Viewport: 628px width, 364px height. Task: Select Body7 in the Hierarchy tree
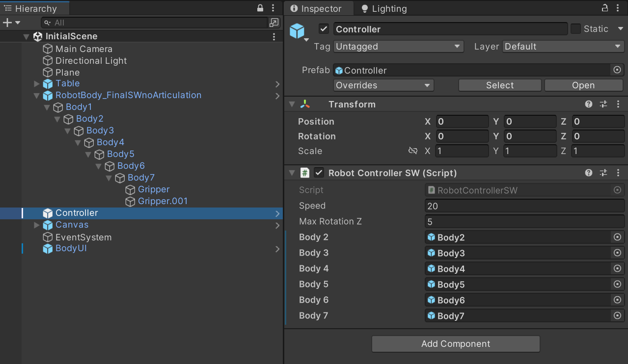(141, 178)
